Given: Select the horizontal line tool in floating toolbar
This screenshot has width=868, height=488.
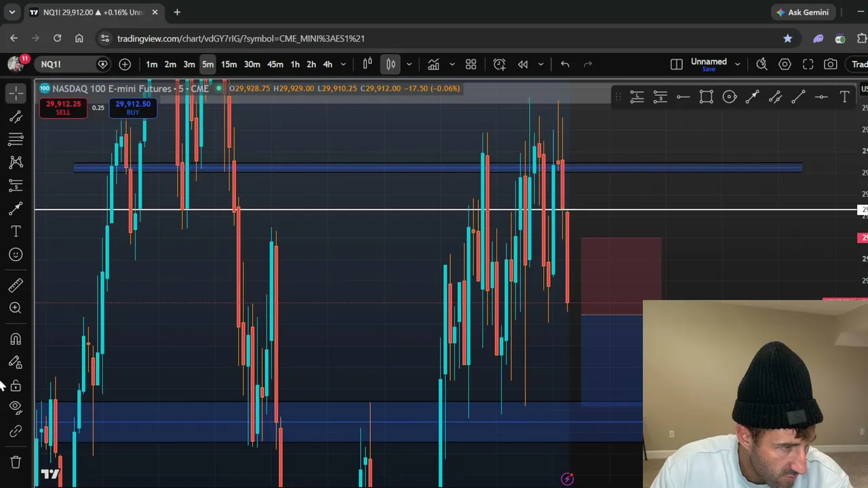Looking at the screenshot, I should tap(821, 97).
